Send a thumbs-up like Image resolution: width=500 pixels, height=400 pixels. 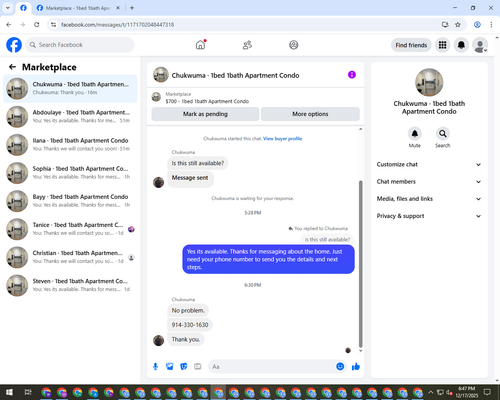[x=356, y=367]
